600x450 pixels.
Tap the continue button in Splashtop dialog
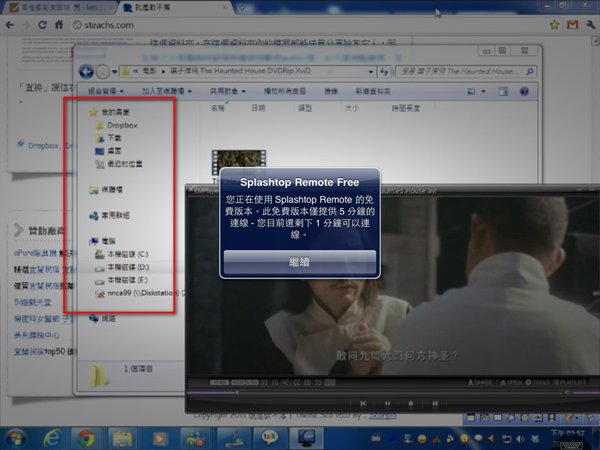300,262
